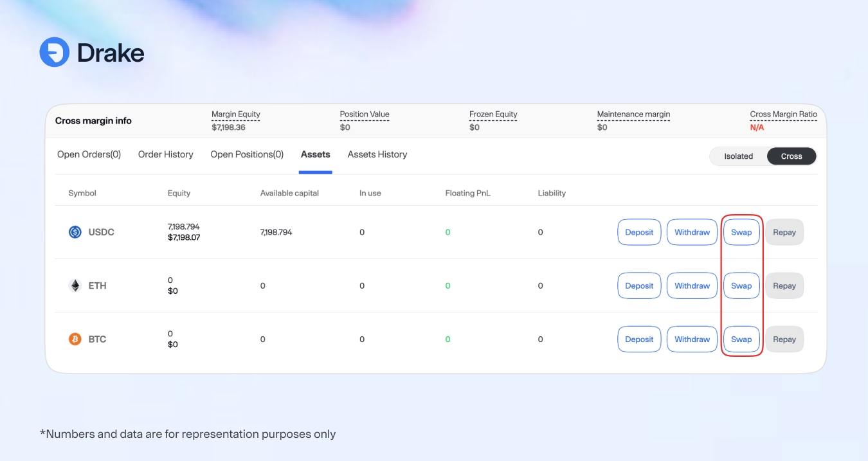Go to the Assets History tab

pyautogui.click(x=377, y=154)
